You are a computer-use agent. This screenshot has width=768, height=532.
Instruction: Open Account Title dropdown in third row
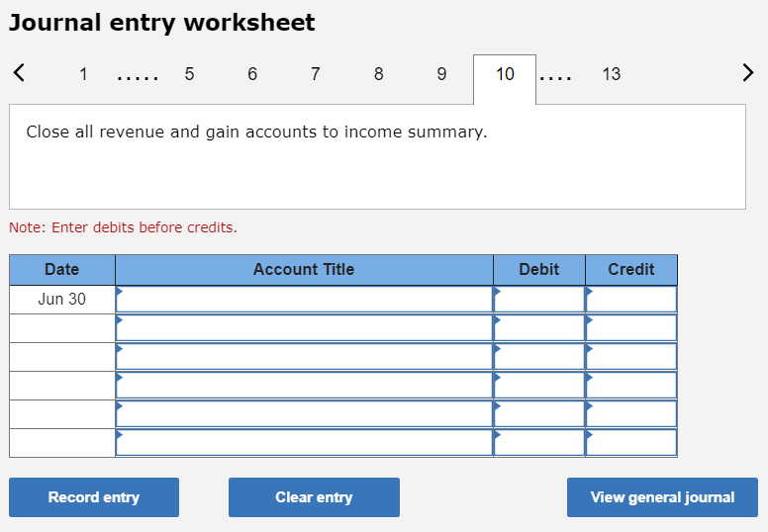click(x=304, y=356)
